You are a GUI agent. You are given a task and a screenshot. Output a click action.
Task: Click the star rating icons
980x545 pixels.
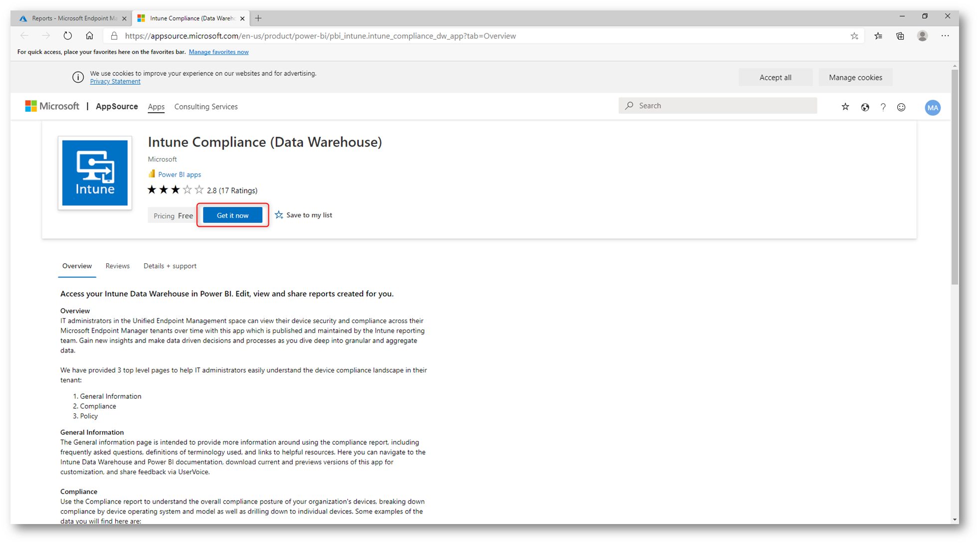click(x=176, y=189)
